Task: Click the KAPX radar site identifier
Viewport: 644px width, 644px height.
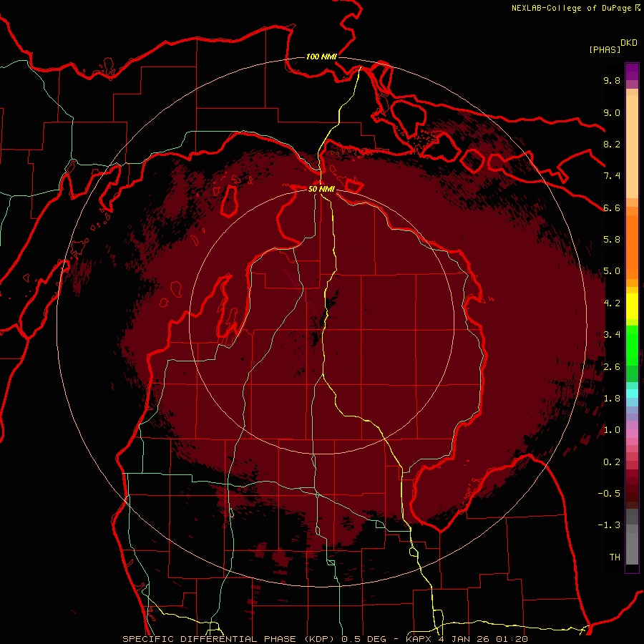Action: (419, 639)
